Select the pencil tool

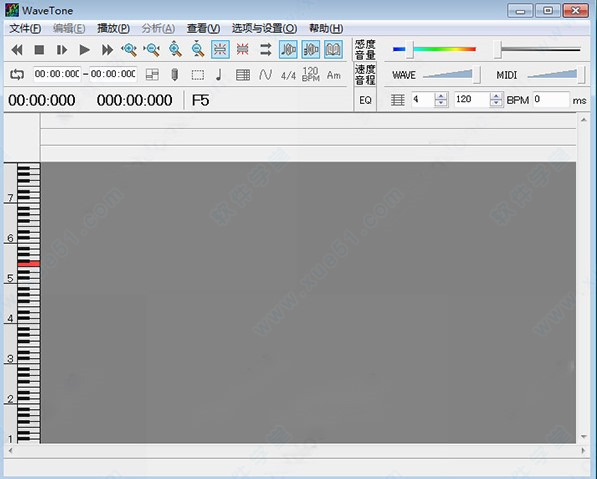(x=174, y=75)
